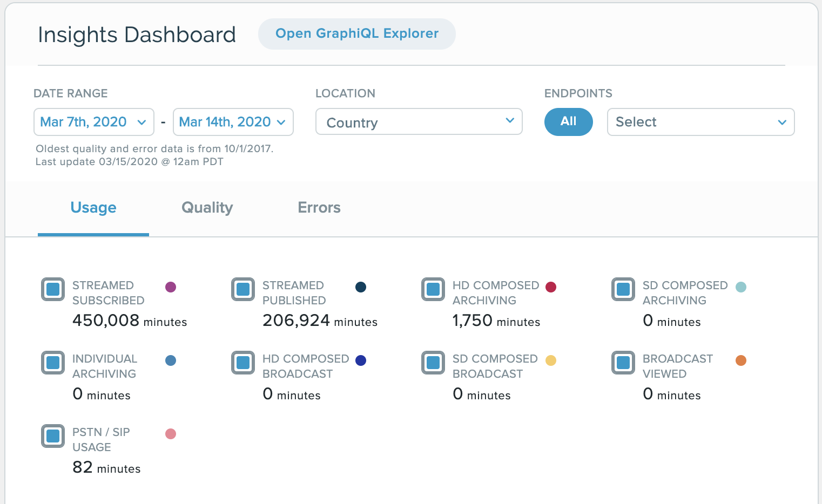This screenshot has width=822, height=504.
Task: Click the Last update 03/15/2020 note
Action: coord(130,162)
